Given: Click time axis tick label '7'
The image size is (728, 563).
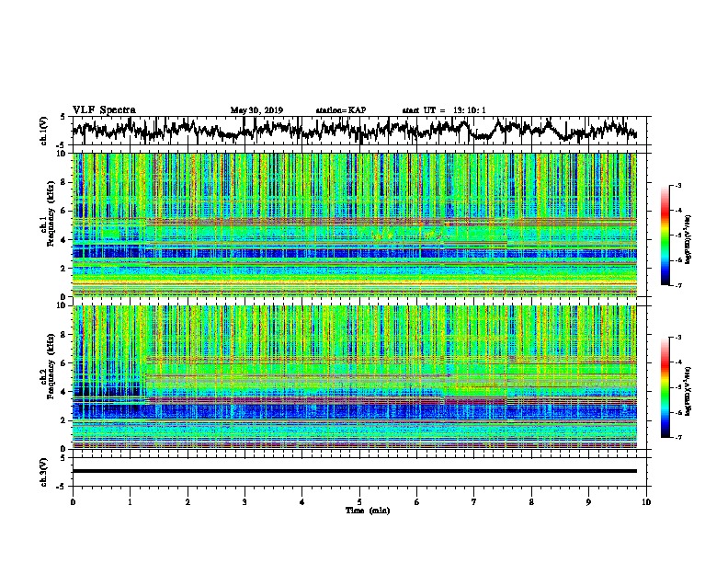Looking at the screenshot, I should click(x=474, y=502).
